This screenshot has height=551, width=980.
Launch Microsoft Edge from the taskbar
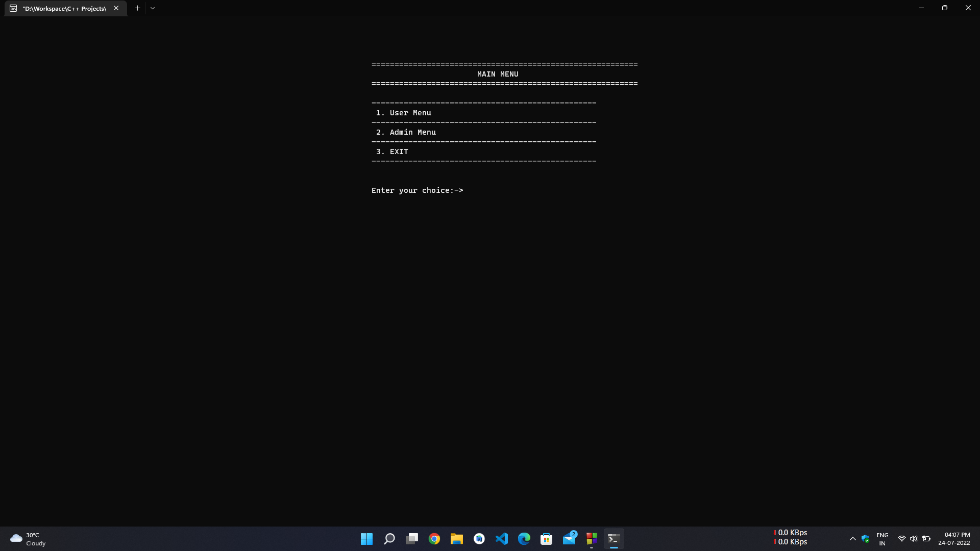[x=524, y=539]
